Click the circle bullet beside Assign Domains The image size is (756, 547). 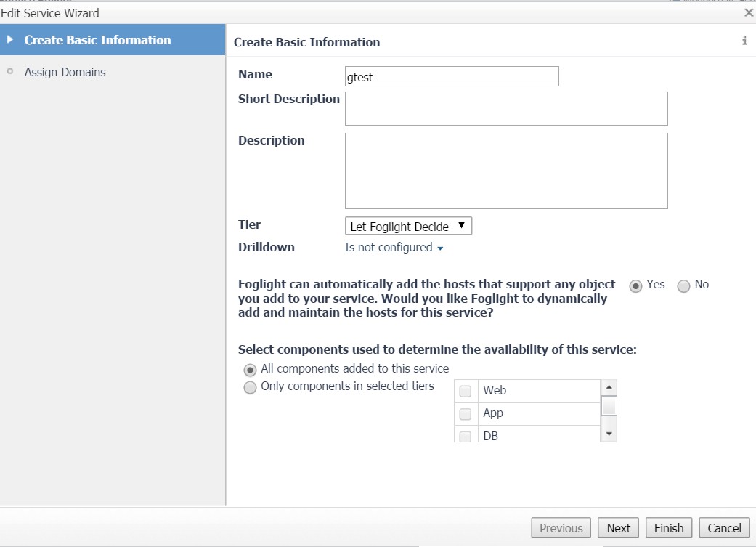[10, 71]
